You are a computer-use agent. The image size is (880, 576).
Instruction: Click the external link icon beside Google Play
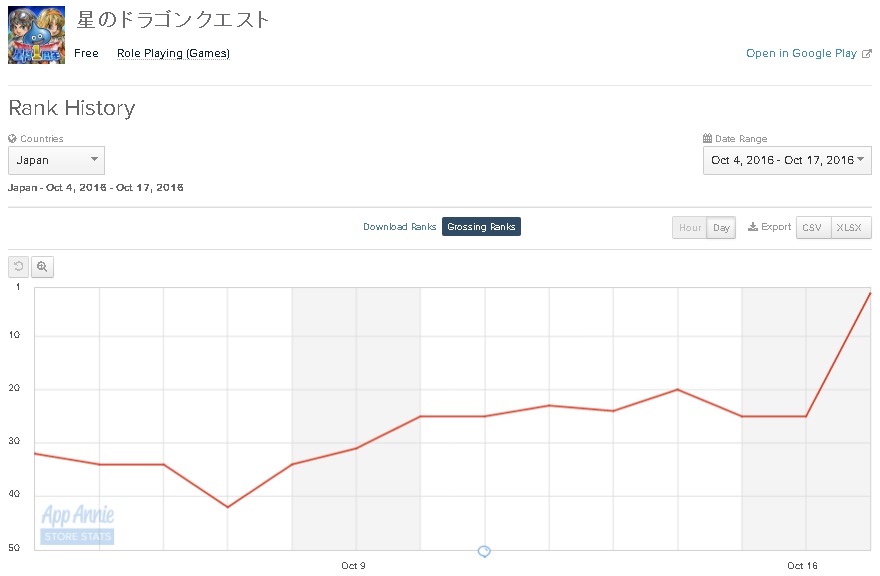[x=867, y=54]
